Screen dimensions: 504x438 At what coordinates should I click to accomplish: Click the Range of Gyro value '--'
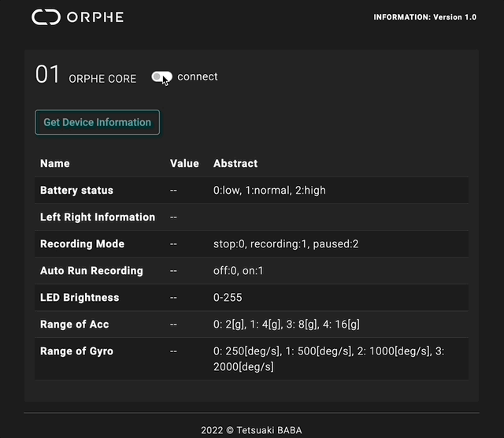coord(173,351)
